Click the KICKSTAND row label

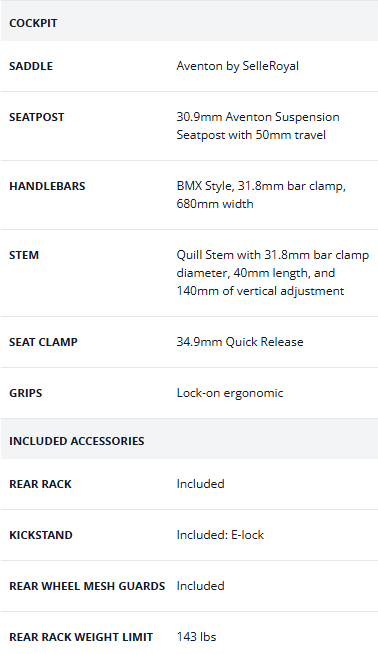point(40,535)
